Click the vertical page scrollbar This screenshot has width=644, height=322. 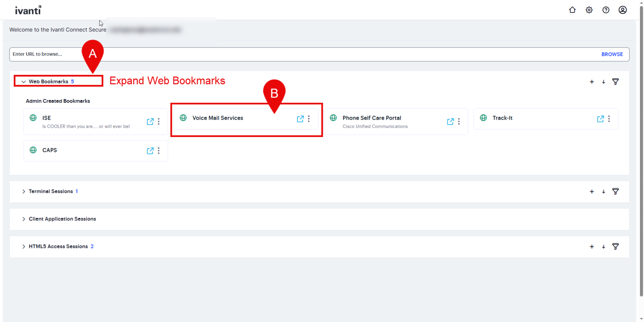(x=641, y=161)
